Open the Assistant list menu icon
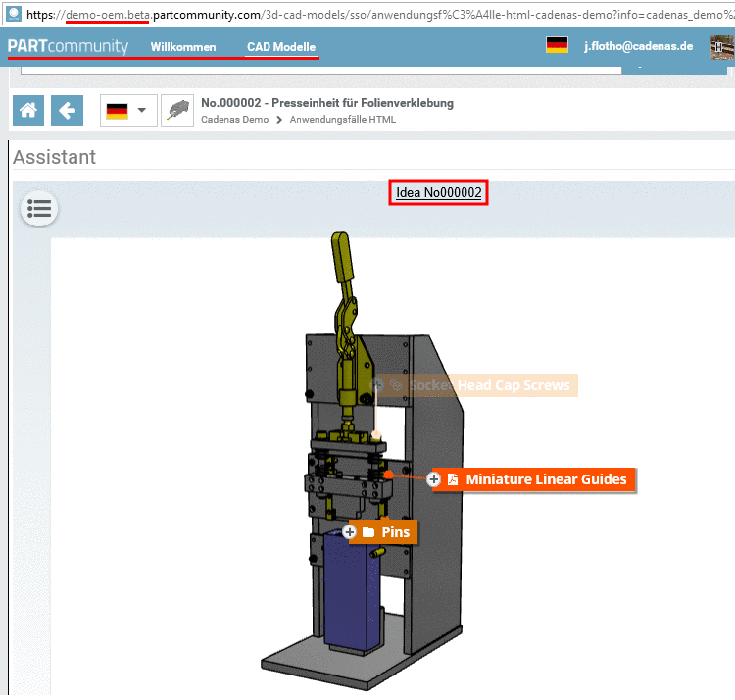 click(39, 208)
